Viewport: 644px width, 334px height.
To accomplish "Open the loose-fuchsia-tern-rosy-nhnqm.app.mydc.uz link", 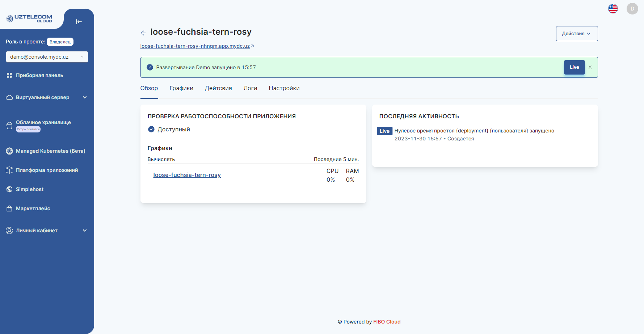I will point(195,46).
